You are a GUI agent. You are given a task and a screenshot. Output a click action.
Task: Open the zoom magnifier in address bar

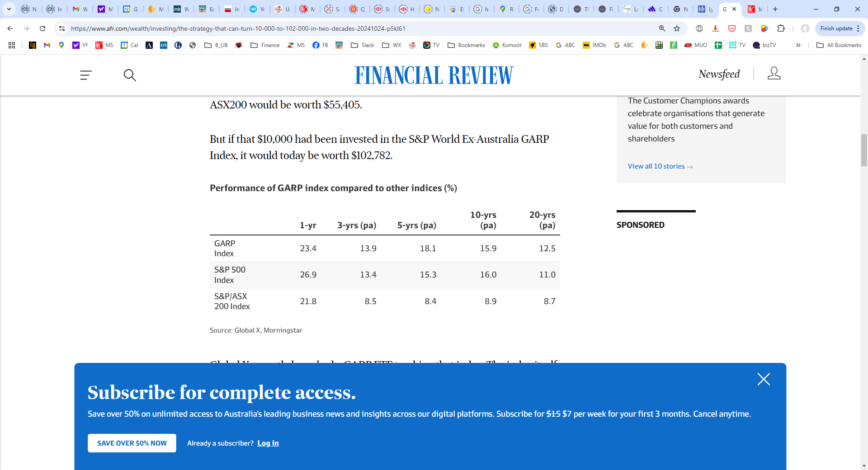(662, 28)
